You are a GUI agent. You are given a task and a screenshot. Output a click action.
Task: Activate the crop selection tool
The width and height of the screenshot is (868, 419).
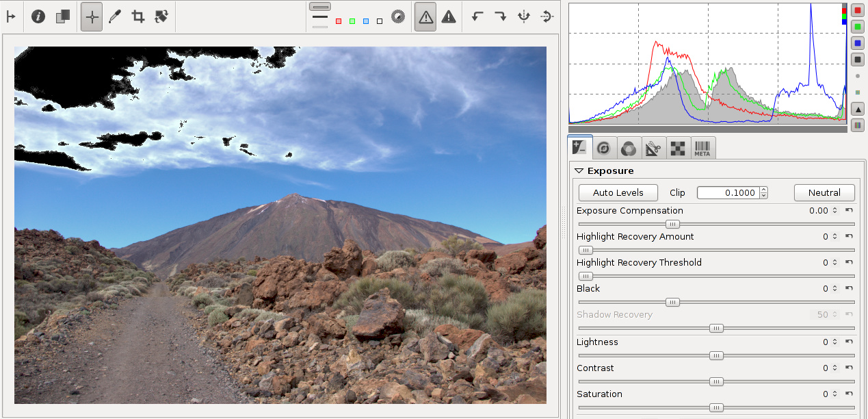coord(138,17)
